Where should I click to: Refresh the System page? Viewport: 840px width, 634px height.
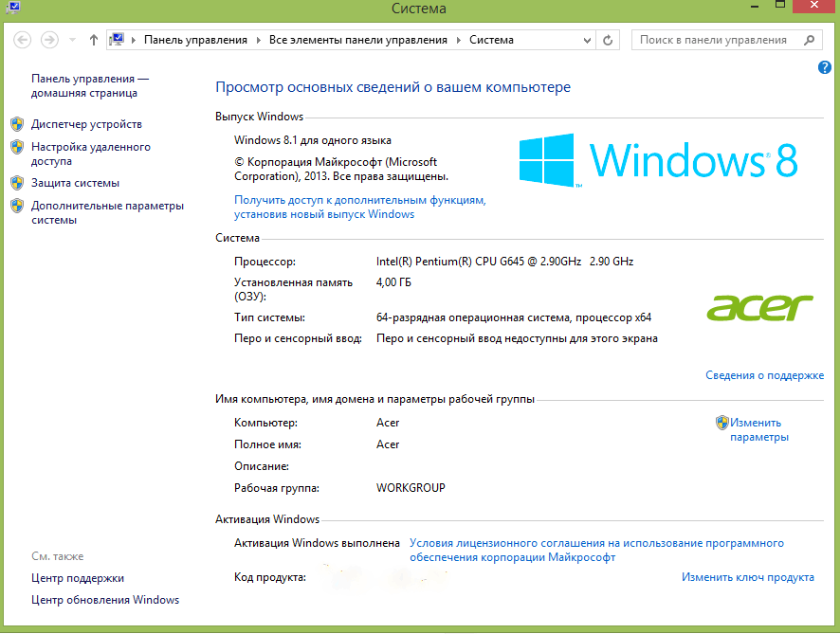(x=608, y=40)
